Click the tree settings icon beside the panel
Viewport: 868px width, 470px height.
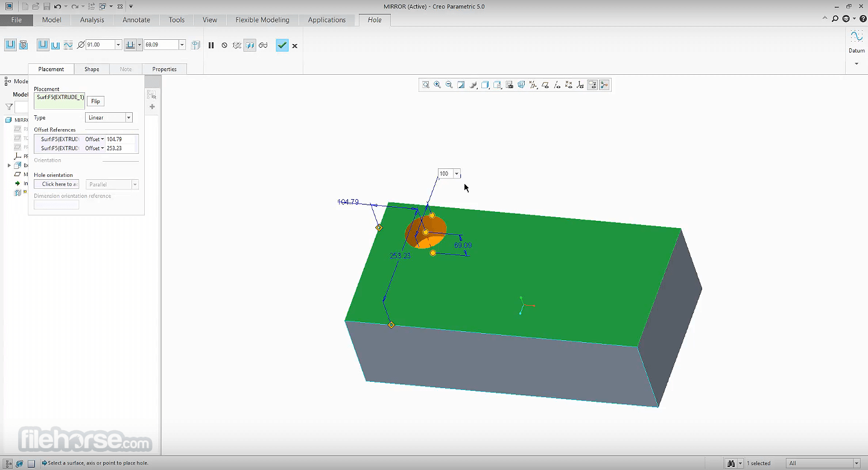151,95
